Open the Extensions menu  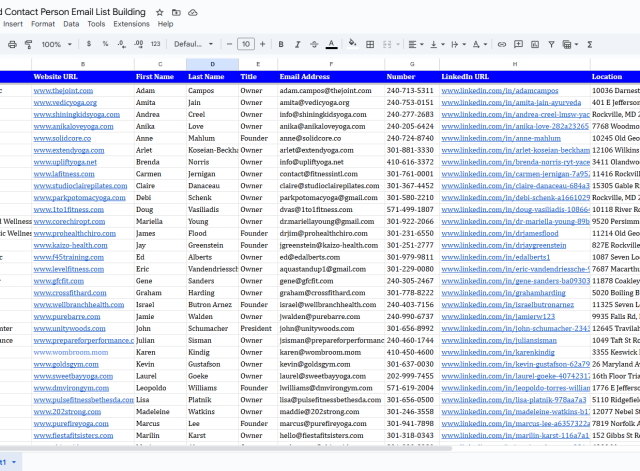[131, 24]
